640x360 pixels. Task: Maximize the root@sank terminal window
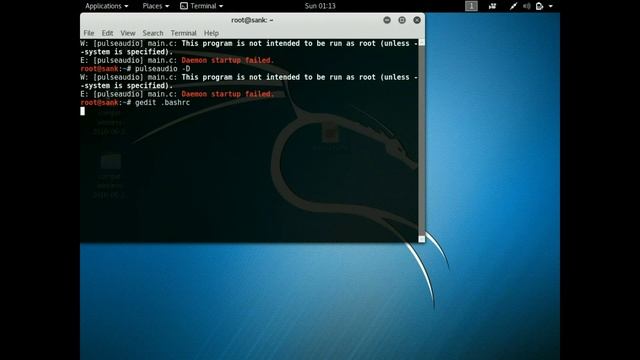(402, 20)
